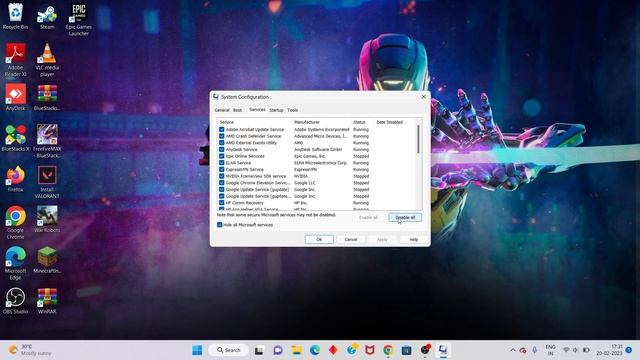The height and width of the screenshot is (360, 640).
Task: Click OK in System Configuration
Action: tap(319, 240)
